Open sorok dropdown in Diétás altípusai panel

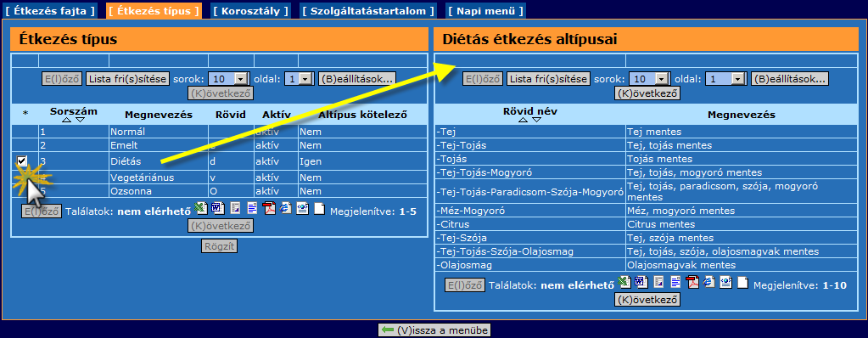[x=649, y=79]
